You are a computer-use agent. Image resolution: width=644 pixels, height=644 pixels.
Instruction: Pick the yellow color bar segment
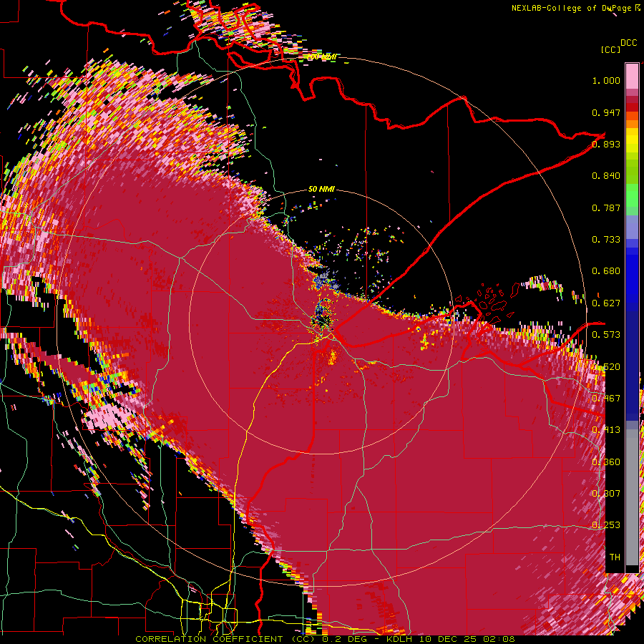(x=632, y=140)
